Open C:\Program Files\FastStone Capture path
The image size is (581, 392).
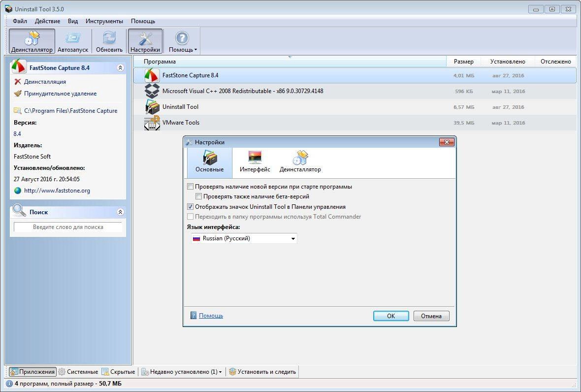pyautogui.click(x=71, y=110)
